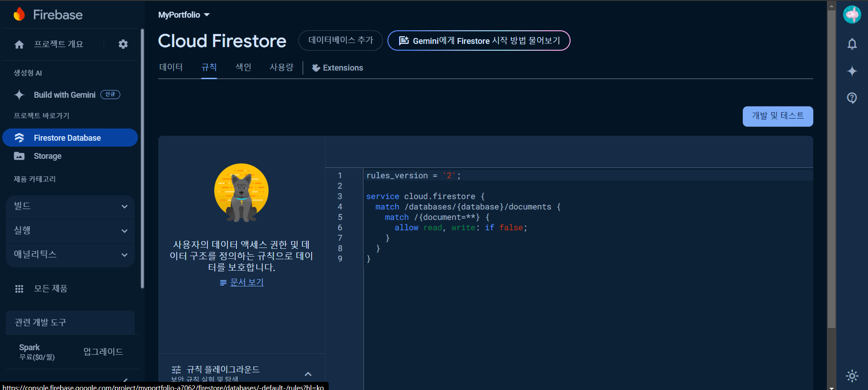Click the 프로젝트 바로가기 label
The height and width of the screenshot is (390, 868).
point(42,116)
